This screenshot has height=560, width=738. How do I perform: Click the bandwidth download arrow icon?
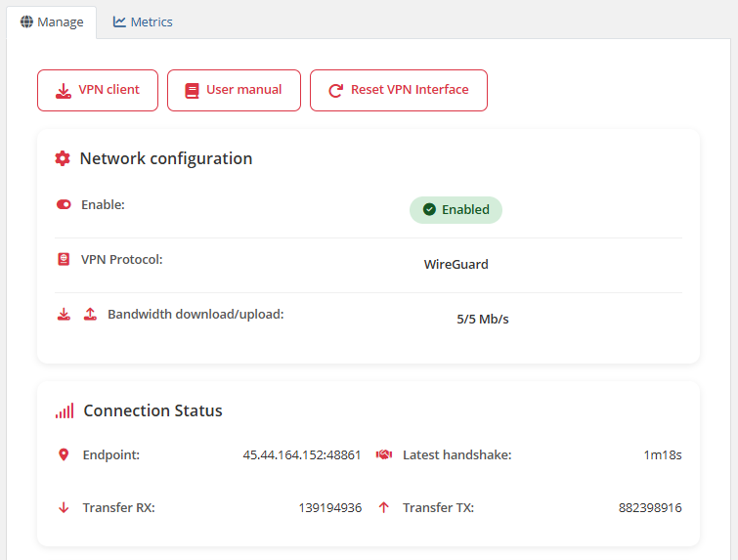pyautogui.click(x=64, y=315)
